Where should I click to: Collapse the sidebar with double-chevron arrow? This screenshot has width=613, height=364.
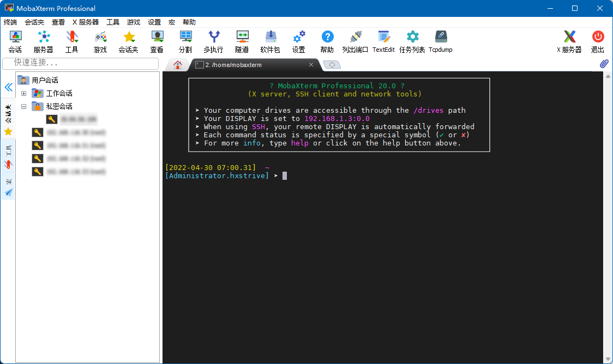[8, 87]
